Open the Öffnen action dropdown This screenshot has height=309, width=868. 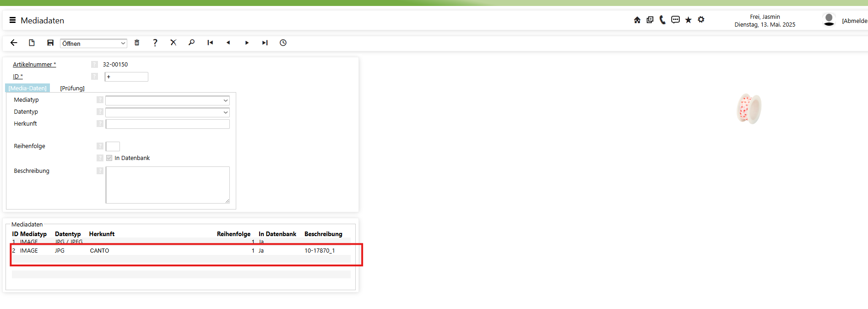pyautogui.click(x=93, y=44)
